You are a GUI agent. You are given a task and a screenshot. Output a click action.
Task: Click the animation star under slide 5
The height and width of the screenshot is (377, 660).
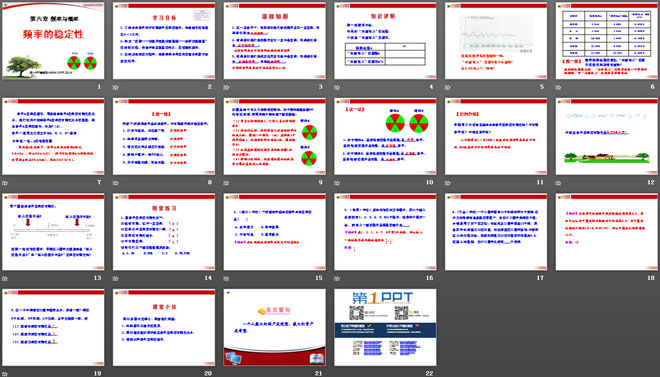coord(447,88)
